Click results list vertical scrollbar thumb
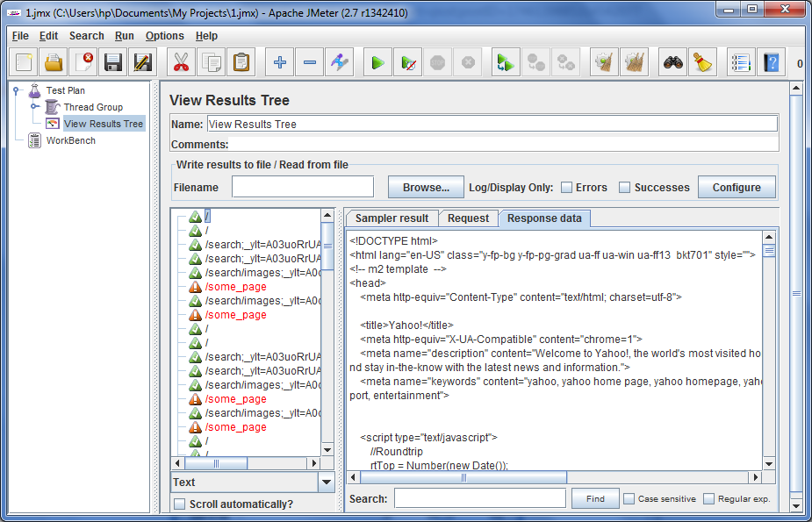 click(327, 246)
